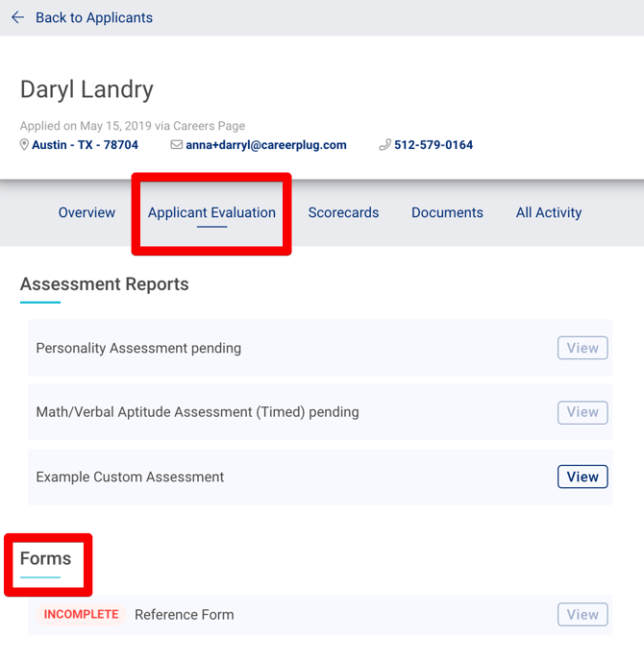This screenshot has height=662, width=644.
Task: Open the Scorecards tab
Action: (343, 212)
